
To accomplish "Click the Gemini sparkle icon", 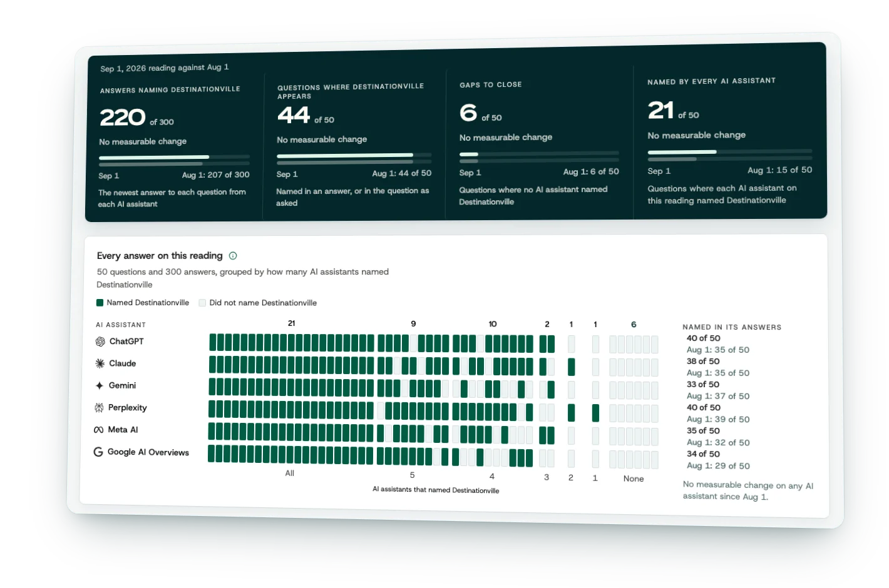I will (x=100, y=386).
